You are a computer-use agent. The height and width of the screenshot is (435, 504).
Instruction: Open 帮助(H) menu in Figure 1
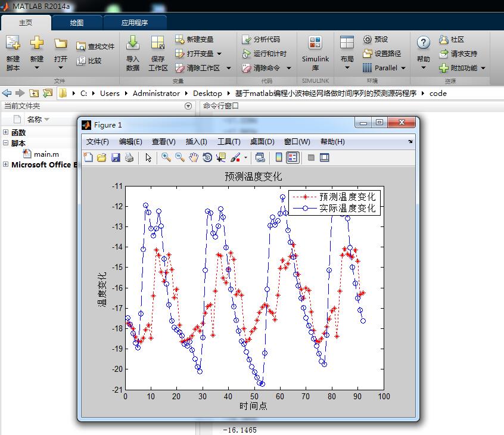tap(332, 141)
